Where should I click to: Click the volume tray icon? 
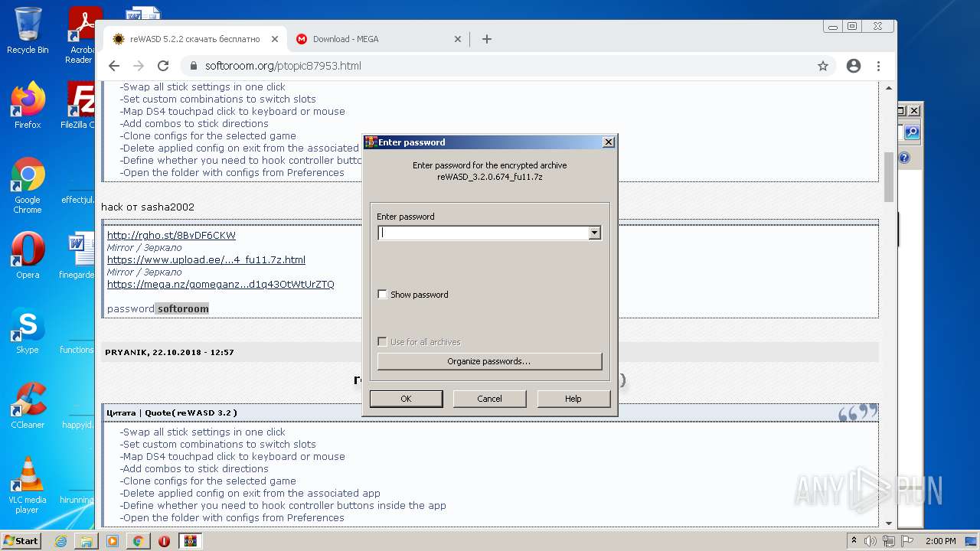pos(871,541)
